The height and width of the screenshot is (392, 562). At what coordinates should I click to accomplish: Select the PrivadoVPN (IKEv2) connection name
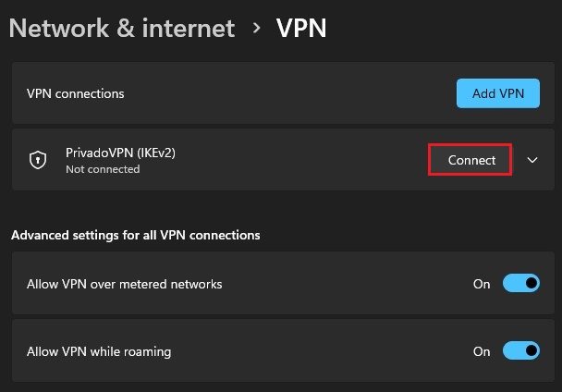120,153
